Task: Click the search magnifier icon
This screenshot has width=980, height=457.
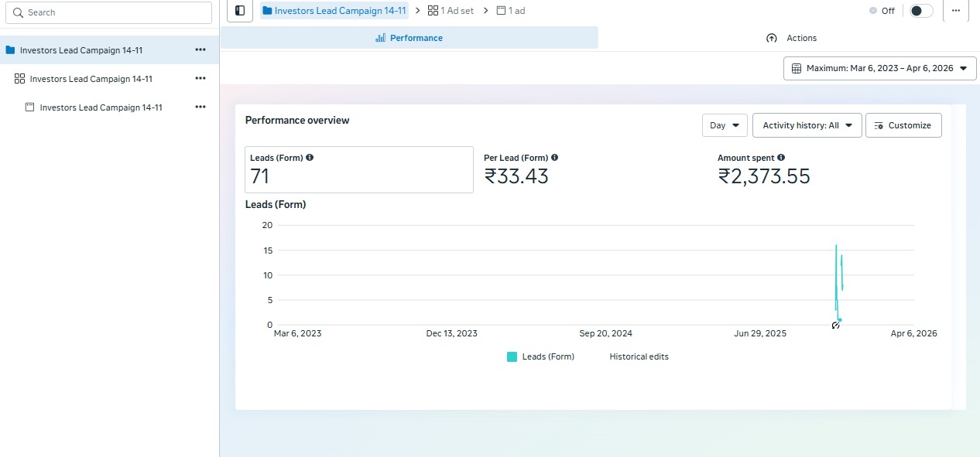Action: tap(18, 12)
